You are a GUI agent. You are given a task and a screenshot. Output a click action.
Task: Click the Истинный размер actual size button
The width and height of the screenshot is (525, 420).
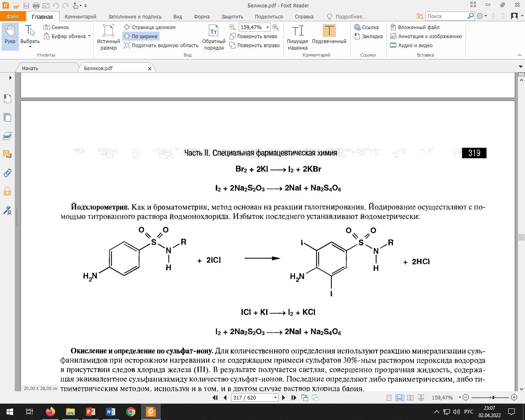(x=108, y=37)
